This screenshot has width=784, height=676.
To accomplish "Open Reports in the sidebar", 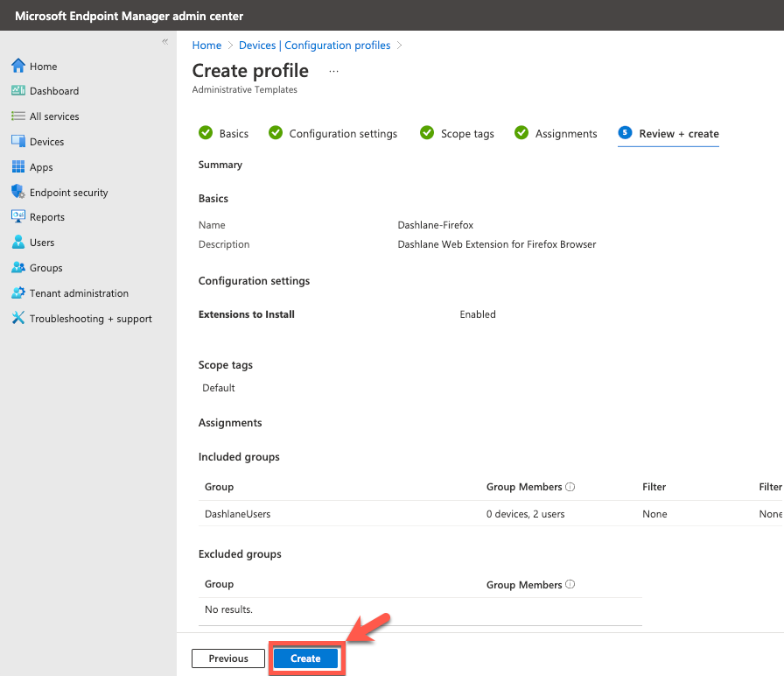I will click(x=47, y=217).
